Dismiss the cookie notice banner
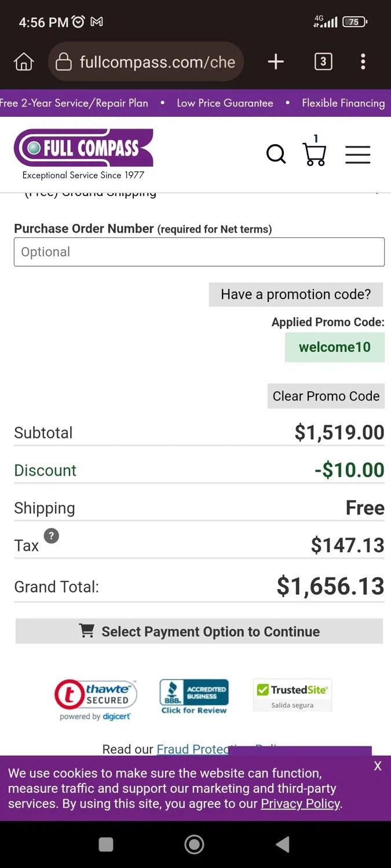 pos(378,766)
